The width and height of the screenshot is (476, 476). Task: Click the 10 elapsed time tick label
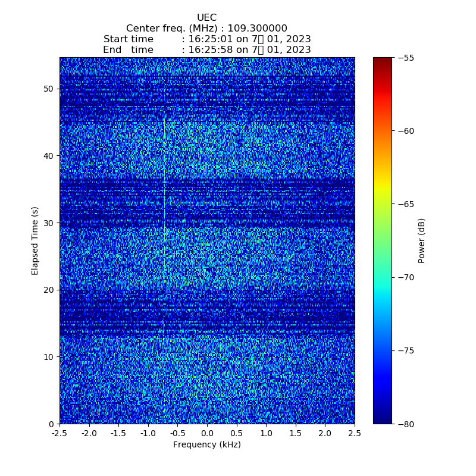coord(48,356)
